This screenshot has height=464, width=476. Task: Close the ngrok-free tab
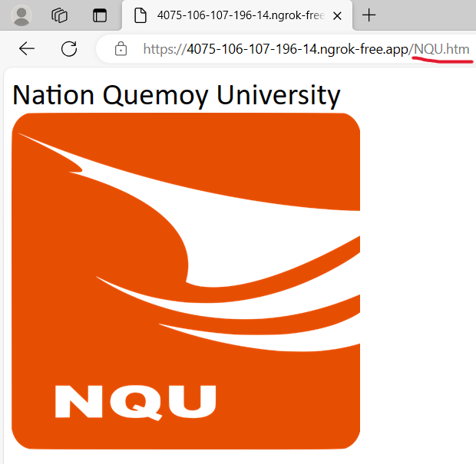pyautogui.click(x=337, y=16)
